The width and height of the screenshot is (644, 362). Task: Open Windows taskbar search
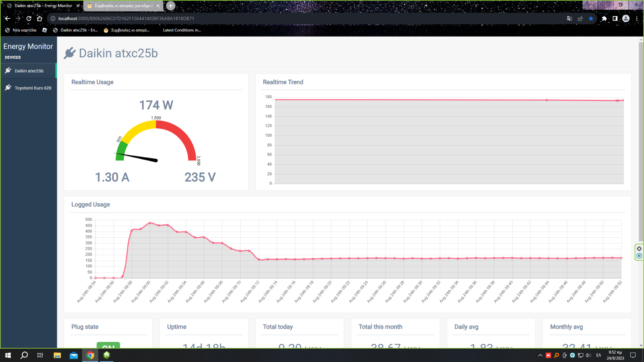click(x=24, y=355)
